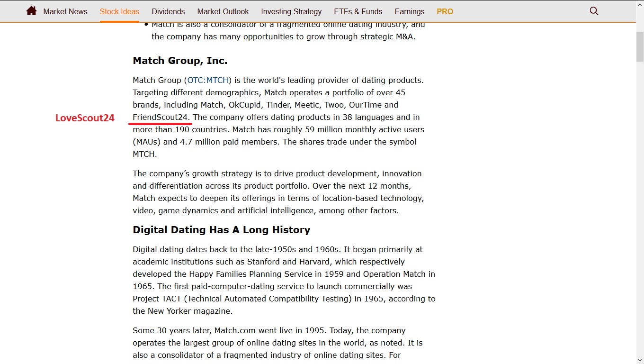Go to the home page icon
This screenshot has height=364, width=644.
tap(31, 11)
